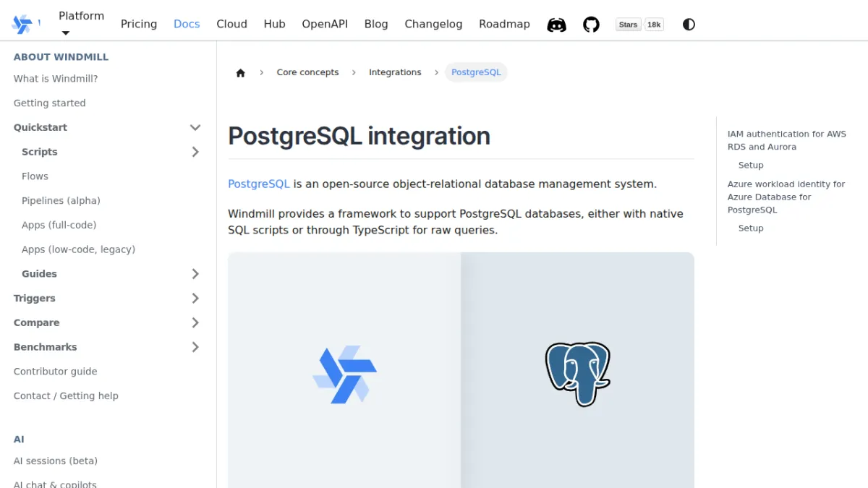Image resolution: width=868 pixels, height=488 pixels.
Task: Click the Windmill logo in hero image
Action: [x=345, y=375]
